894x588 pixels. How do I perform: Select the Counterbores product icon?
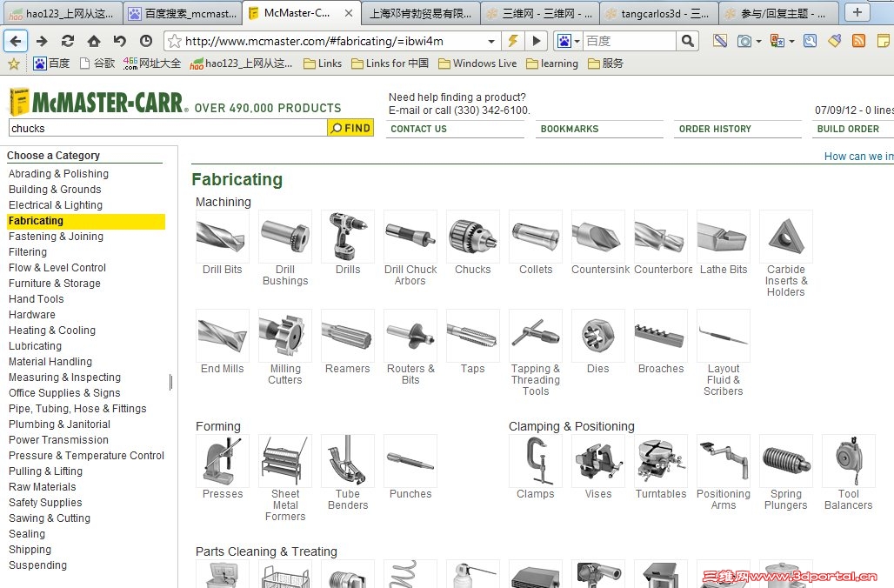click(661, 236)
